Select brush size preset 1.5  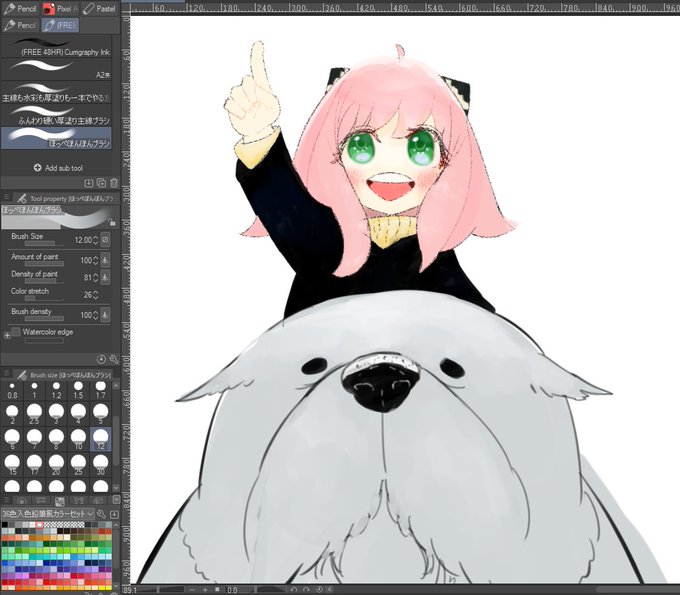[78, 390]
